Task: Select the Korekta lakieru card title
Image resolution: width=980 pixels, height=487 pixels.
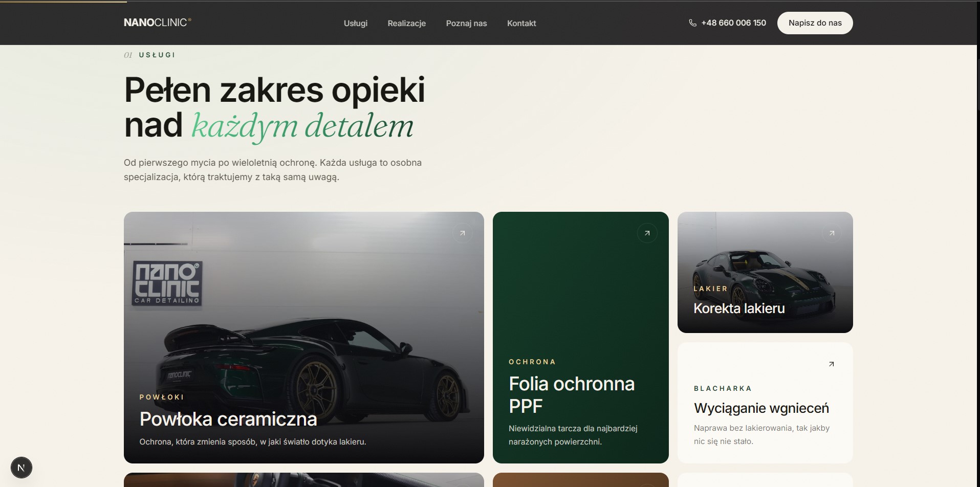Action: tap(739, 308)
